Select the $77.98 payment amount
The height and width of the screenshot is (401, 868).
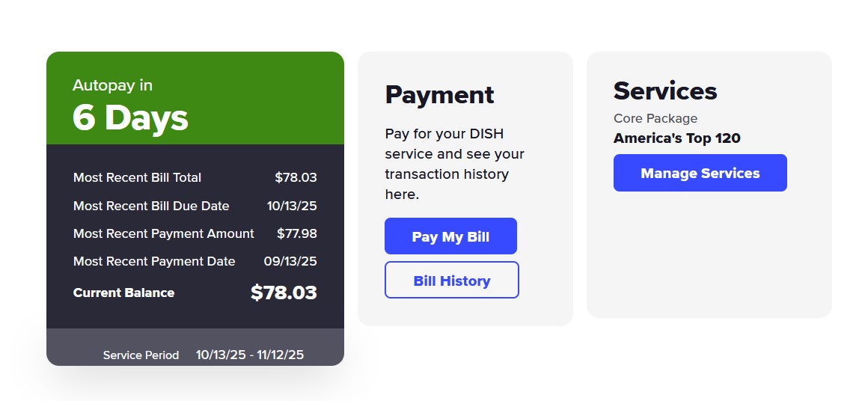(x=296, y=233)
